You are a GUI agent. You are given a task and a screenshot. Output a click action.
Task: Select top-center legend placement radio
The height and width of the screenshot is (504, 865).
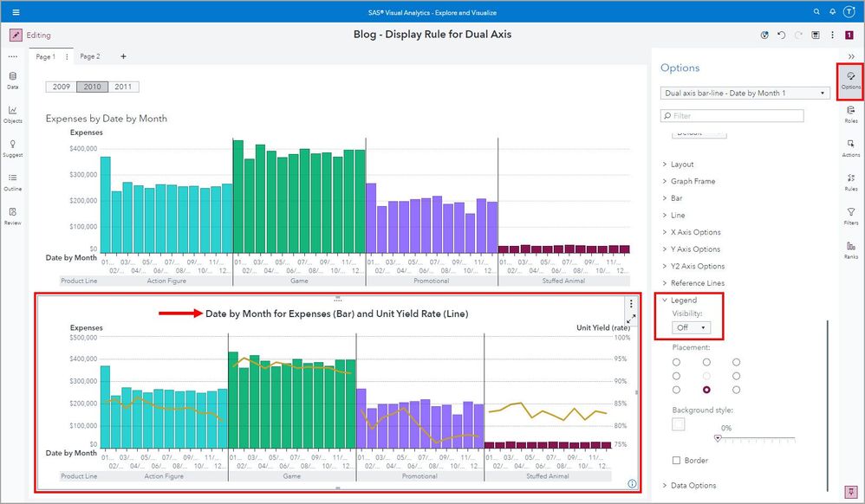pyautogui.click(x=706, y=362)
